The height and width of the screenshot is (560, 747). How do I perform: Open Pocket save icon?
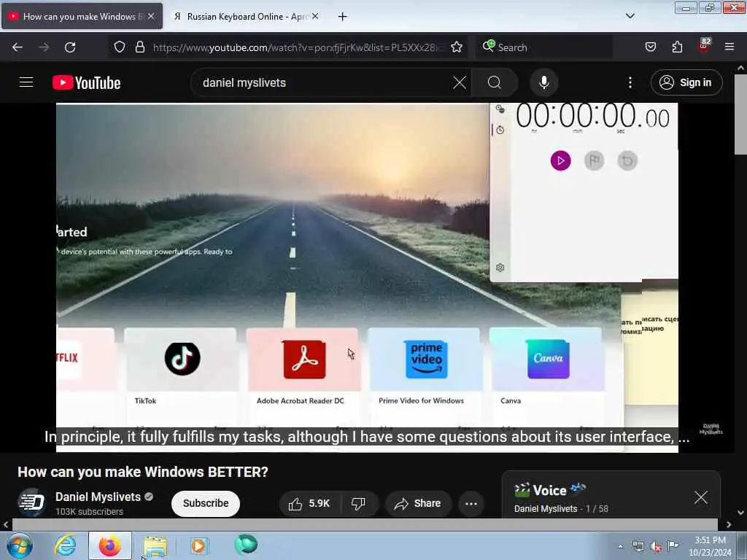coord(650,47)
